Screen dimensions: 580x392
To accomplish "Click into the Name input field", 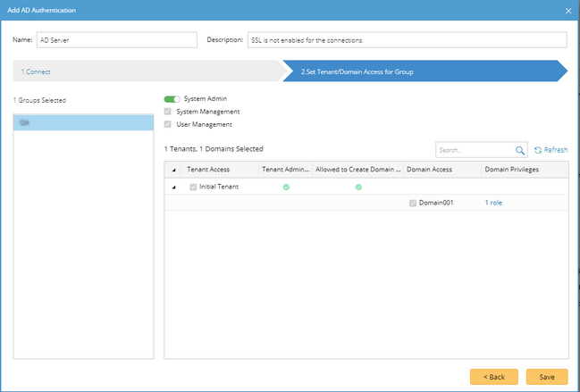I will click(115, 40).
